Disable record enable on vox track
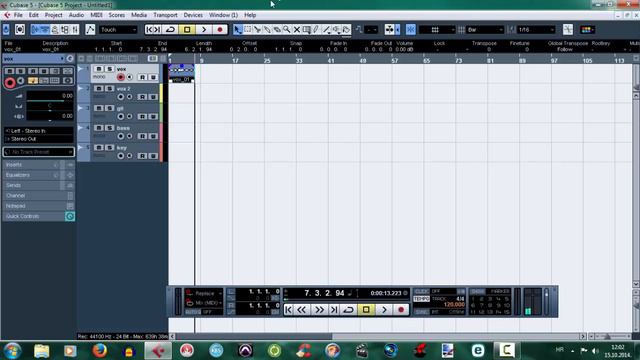The image size is (640, 360). [x=120, y=77]
